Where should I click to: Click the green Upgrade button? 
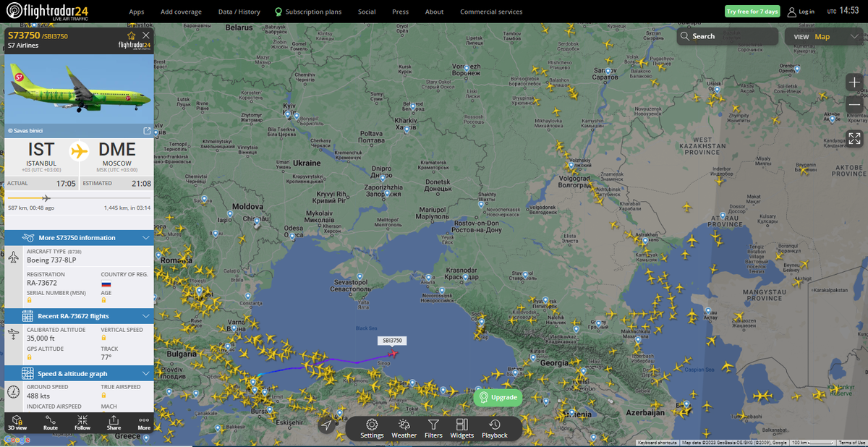click(x=498, y=397)
